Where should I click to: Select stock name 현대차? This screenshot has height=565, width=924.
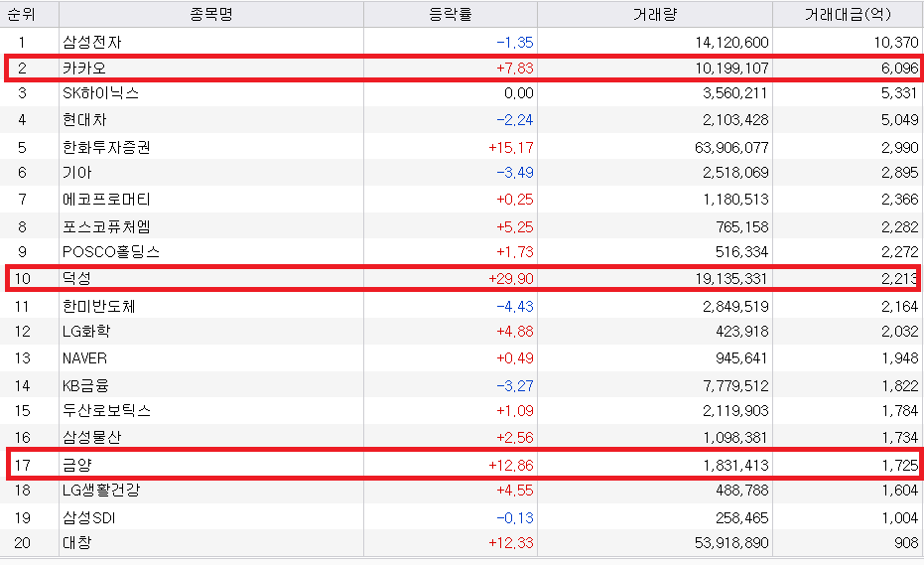tap(84, 120)
